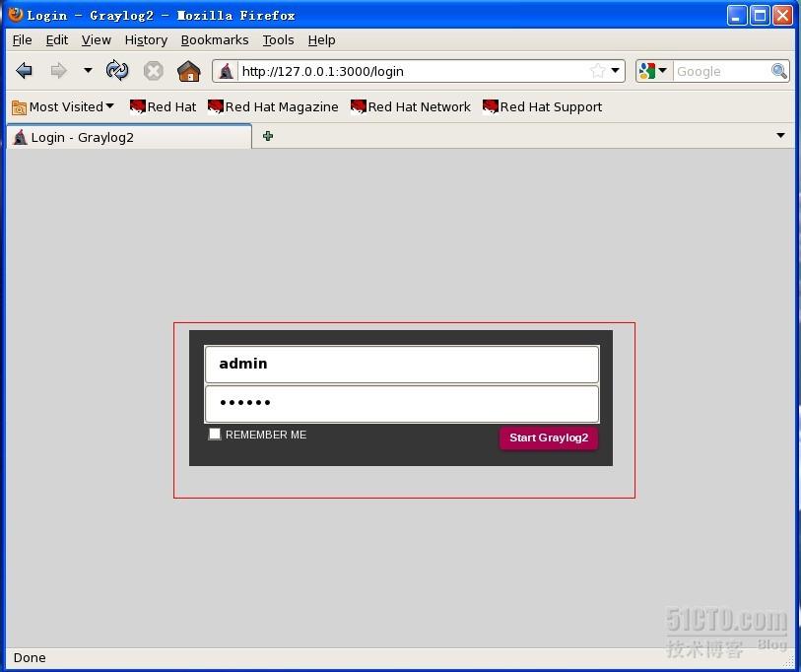Minimize the Firefox window
The image size is (801, 672).
(736, 16)
